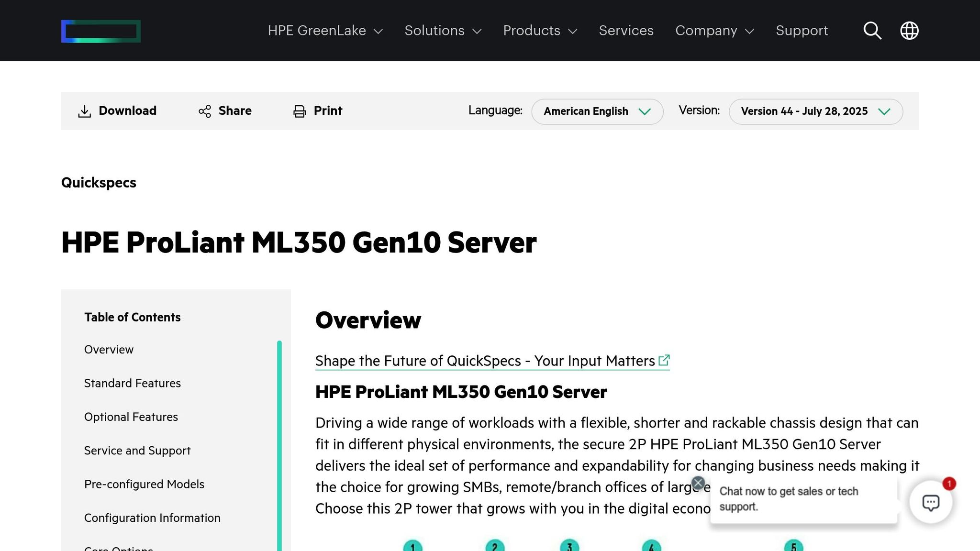Screen dimensions: 980x551
Task: Click the Download arrow icon
Action: click(x=84, y=111)
